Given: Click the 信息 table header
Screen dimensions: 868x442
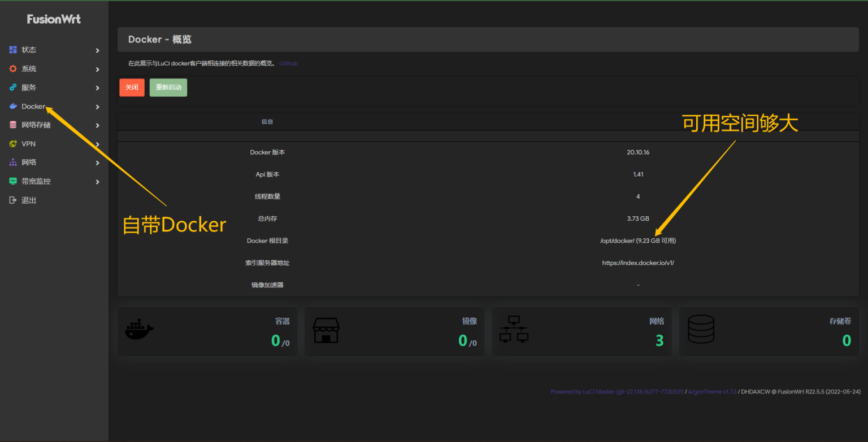Looking at the screenshot, I should [267, 122].
